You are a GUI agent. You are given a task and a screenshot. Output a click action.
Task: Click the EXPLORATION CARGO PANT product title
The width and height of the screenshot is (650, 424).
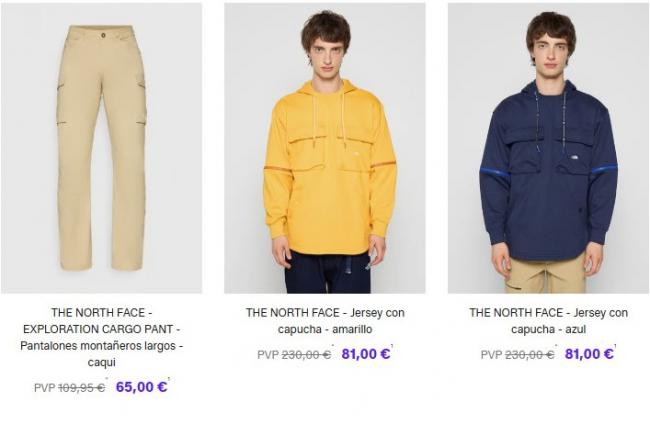point(102,337)
